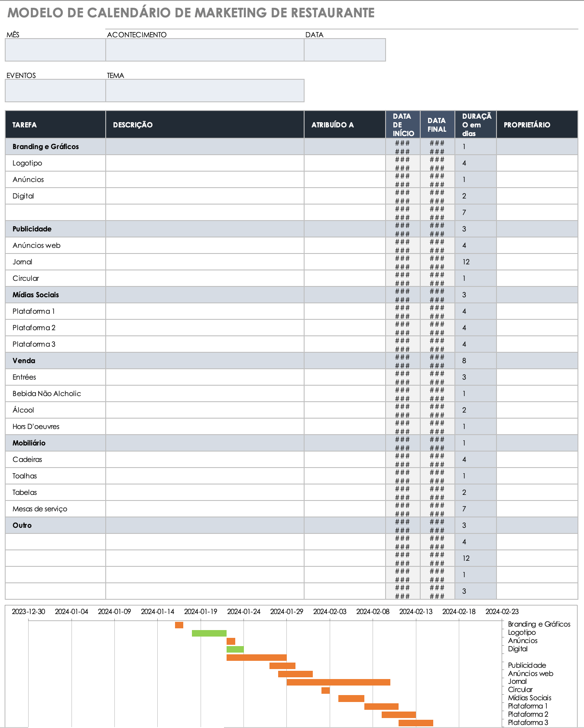Click the document title heading
This screenshot has width=584, height=728.
(191, 13)
